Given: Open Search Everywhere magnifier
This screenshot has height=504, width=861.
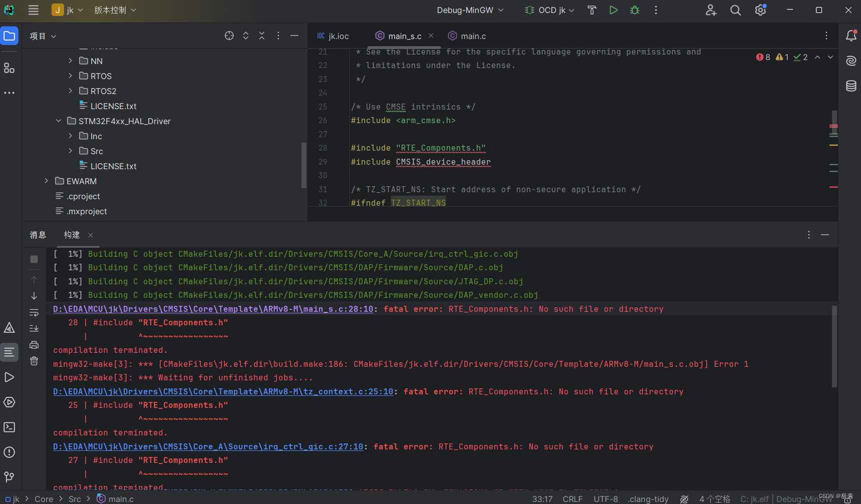Looking at the screenshot, I should [735, 10].
